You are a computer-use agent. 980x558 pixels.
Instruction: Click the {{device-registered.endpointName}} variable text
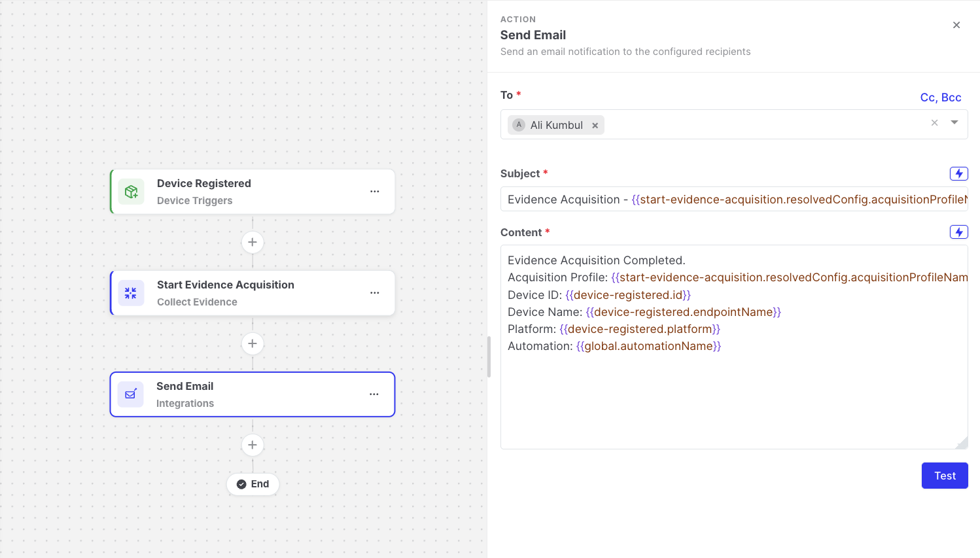pyautogui.click(x=684, y=312)
